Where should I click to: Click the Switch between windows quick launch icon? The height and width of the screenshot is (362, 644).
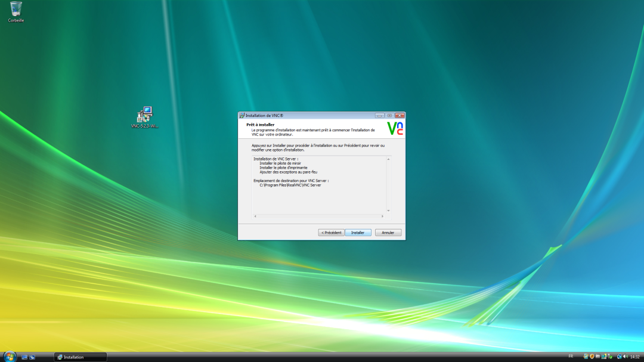coord(32,357)
